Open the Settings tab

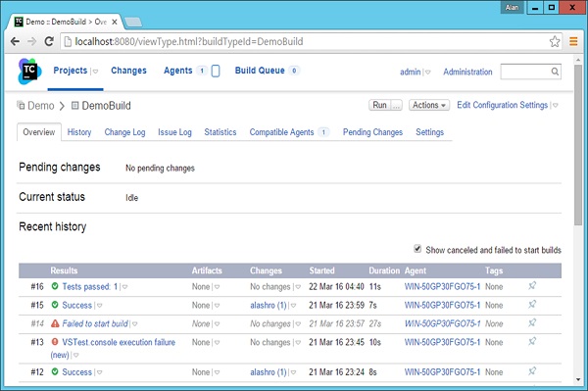pos(430,132)
